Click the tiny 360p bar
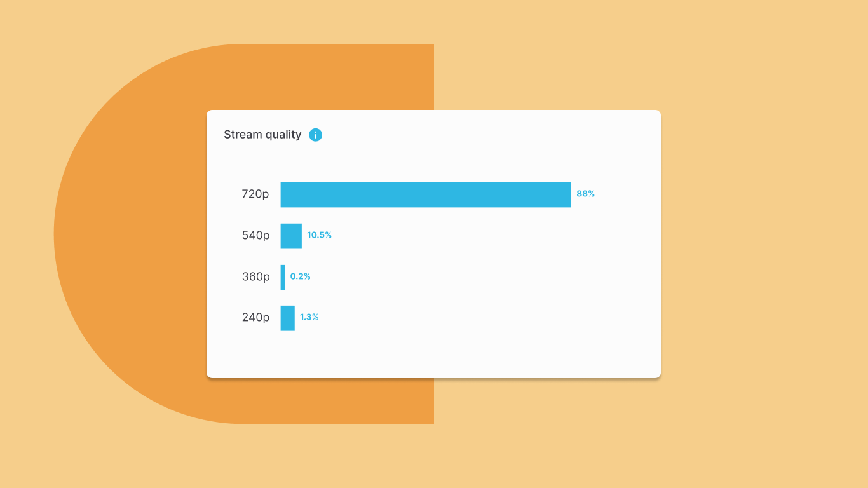The image size is (868, 488). coord(283,277)
